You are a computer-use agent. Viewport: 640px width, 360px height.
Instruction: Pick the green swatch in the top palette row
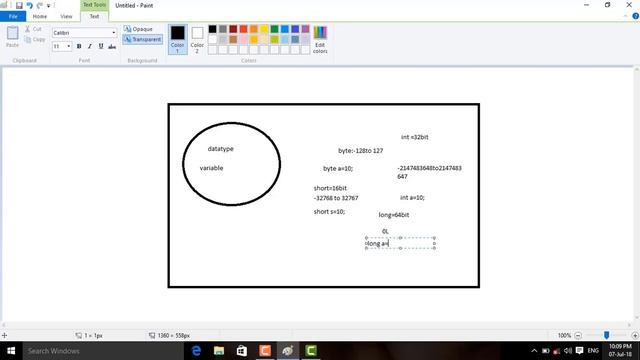point(274,29)
